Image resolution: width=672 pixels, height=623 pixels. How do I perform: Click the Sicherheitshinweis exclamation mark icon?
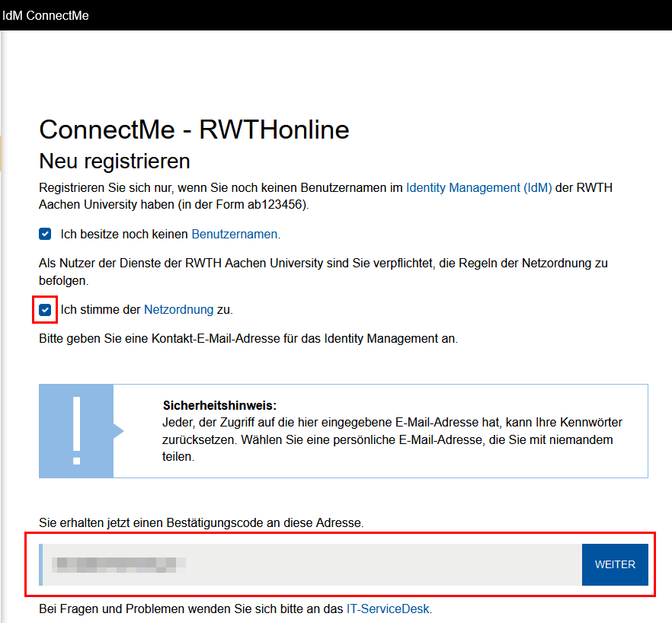76,431
